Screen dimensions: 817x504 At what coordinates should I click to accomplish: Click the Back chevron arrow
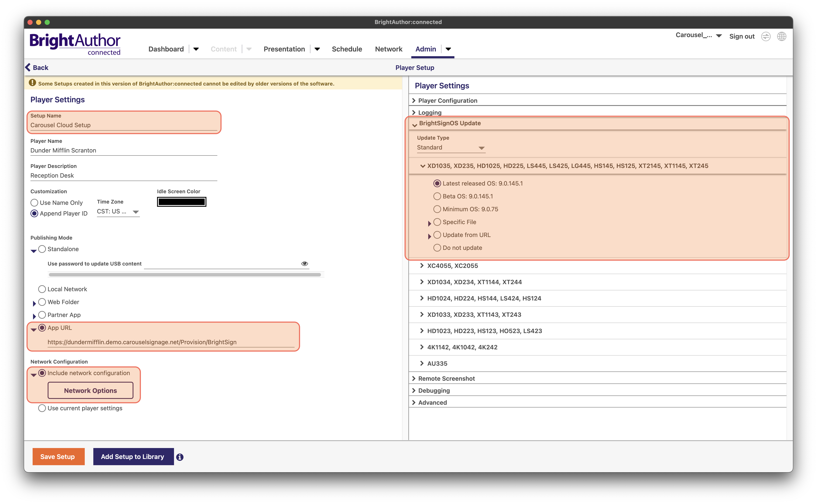click(x=28, y=67)
